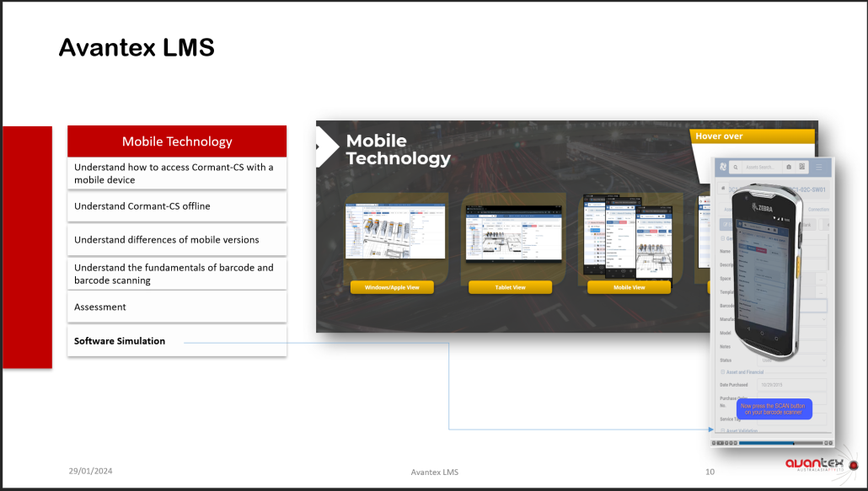Click the stacked mobile phones thumbnail
Image resolution: width=868 pixels, height=491 pixels.
pos(627,237)
